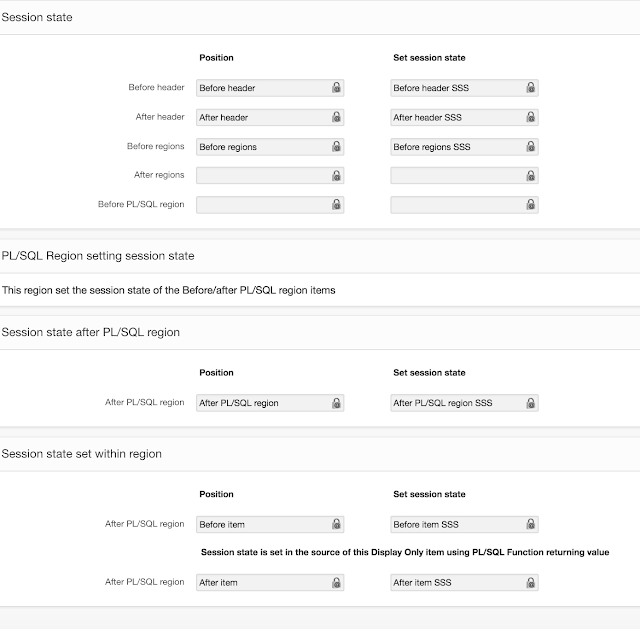Click the empty After regions session state field
Screen dimensions: 640x629
456,176
